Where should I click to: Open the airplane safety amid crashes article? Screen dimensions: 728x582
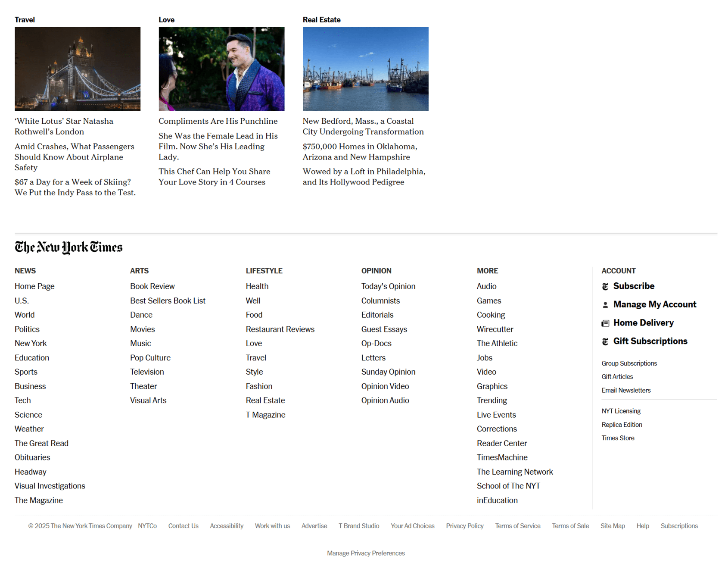[75, 157]
